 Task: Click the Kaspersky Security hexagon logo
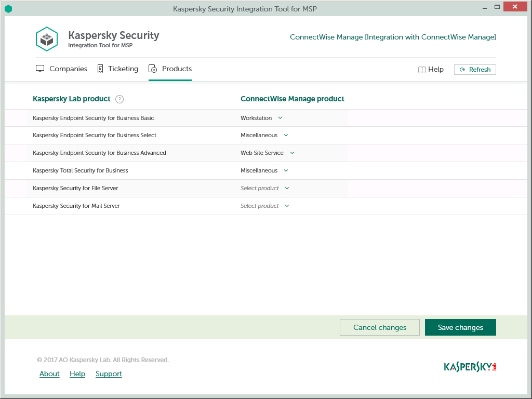pos(47,39)
